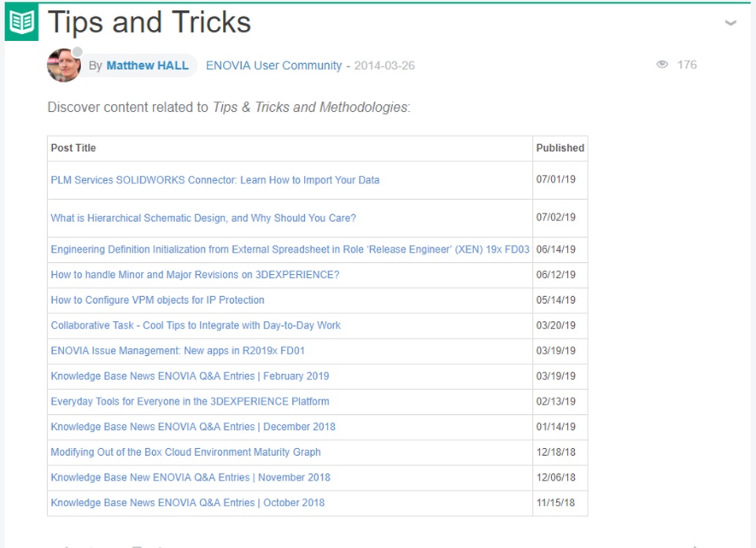This screenshot has width=756, height=548.
Task: Open Matthew HALL's author profile link
Action: (x=147, y=65)
